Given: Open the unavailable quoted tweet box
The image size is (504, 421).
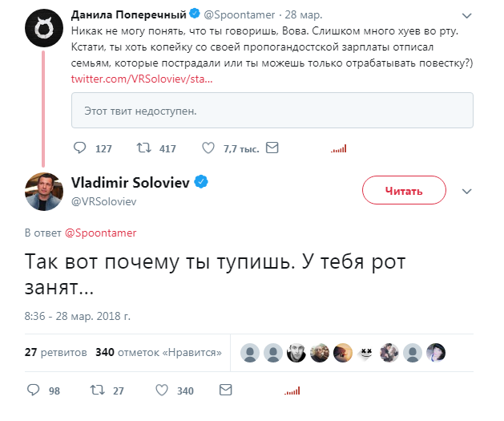Looking at the screenshot, I should click(272, 110).
